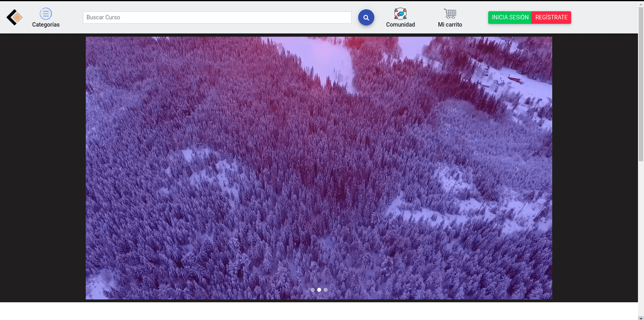644x320 pixels.
Task: Select the active middle carousel dot
Action: click(319, 290)
